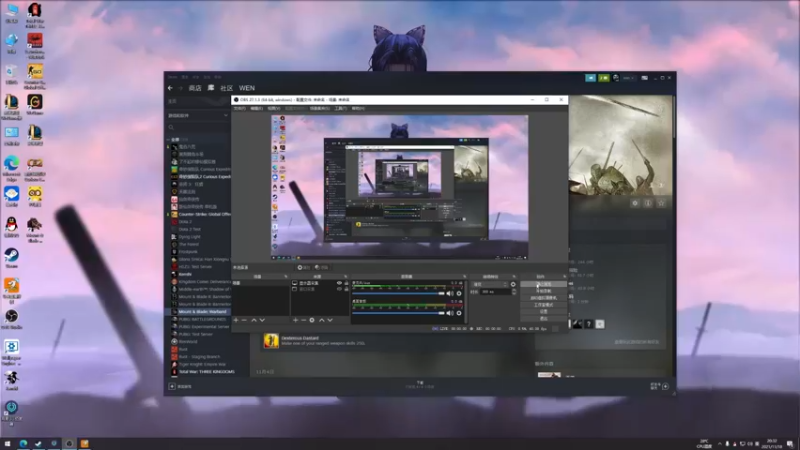The image size is (800, 450).
Task: Open OBS Scene Collection menu
Action: point(319,109)
